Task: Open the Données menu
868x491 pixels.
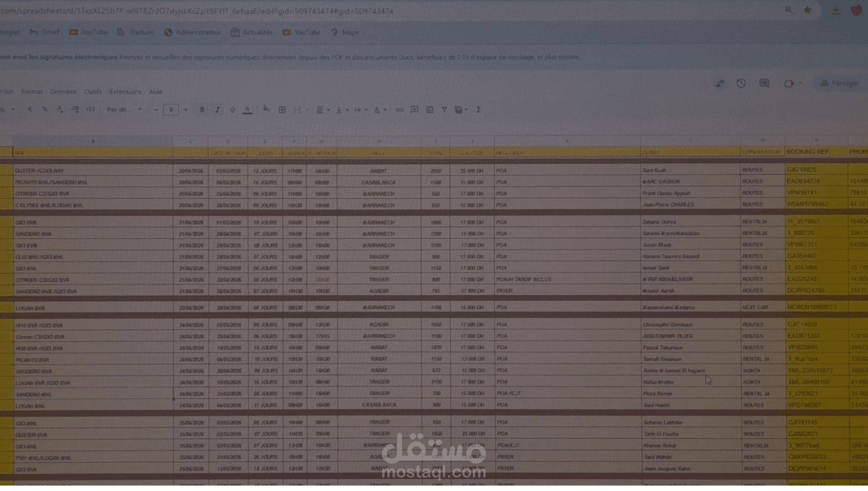Action: click(x=62, y=91)
